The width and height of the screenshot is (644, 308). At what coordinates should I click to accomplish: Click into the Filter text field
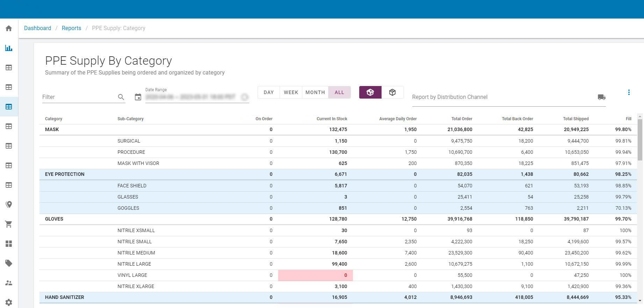pos(79,97)
